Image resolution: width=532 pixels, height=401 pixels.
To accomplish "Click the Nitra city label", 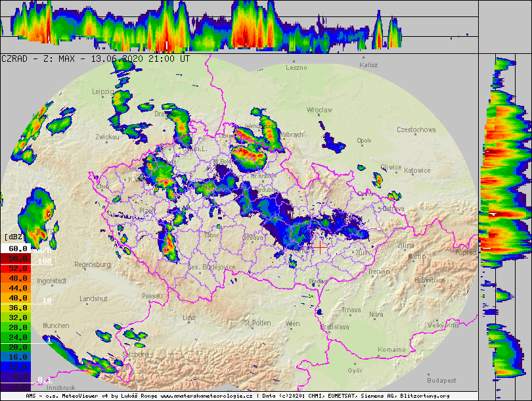I will [x=376, y=315].
